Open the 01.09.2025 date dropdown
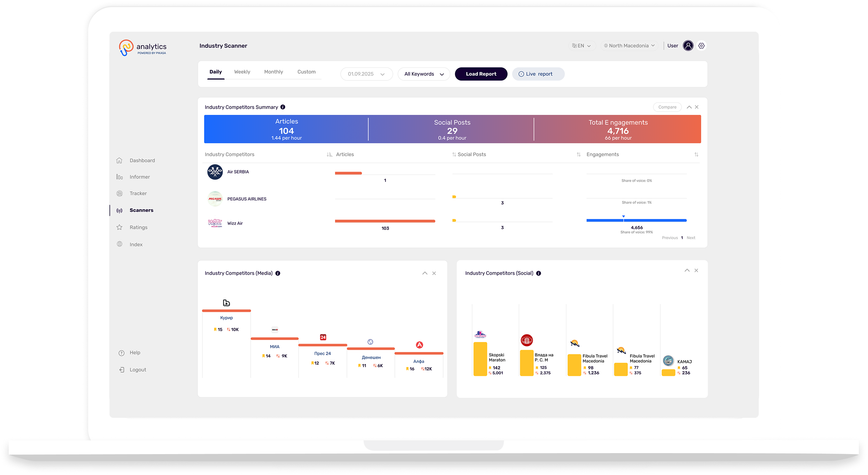 [366, 74]
